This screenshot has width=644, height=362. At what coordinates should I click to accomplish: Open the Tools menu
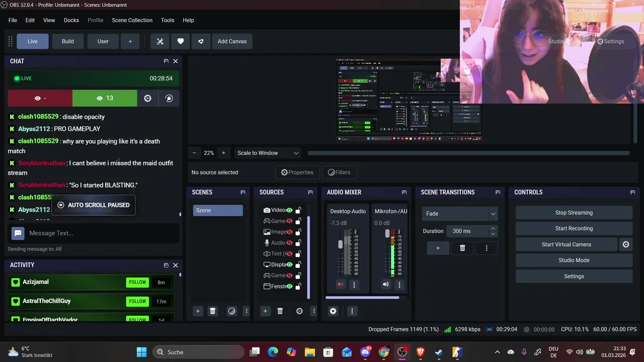(168, 20)
